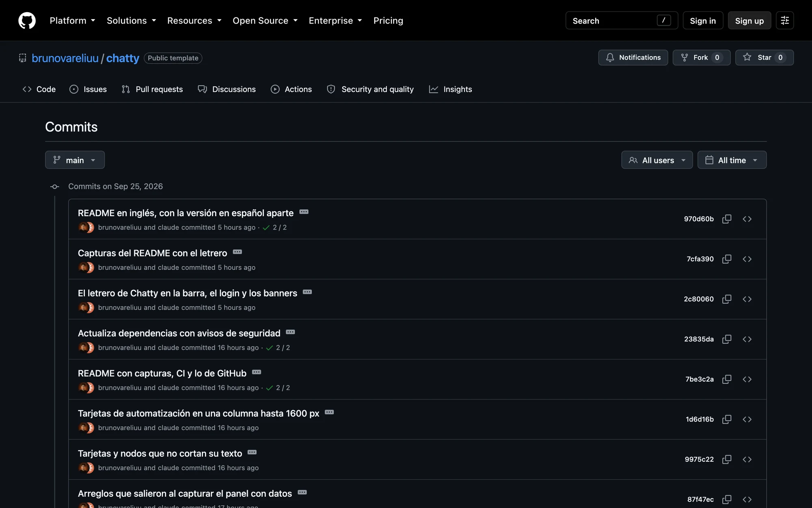Browse repository at commit 2c80060
The image size is (812, 508).
[747, 299]
